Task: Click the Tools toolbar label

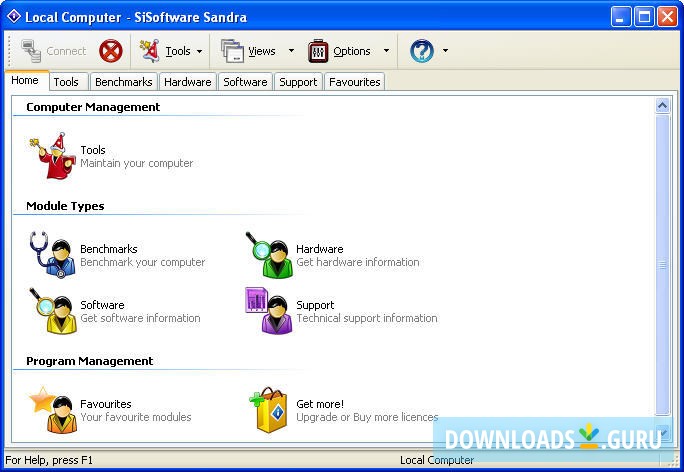Action: coord(178,51)
